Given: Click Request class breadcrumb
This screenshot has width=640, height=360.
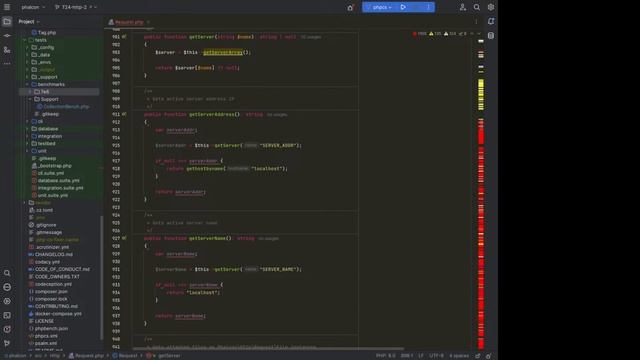Looking at the screenshot, I should click(x=125, y=356).
